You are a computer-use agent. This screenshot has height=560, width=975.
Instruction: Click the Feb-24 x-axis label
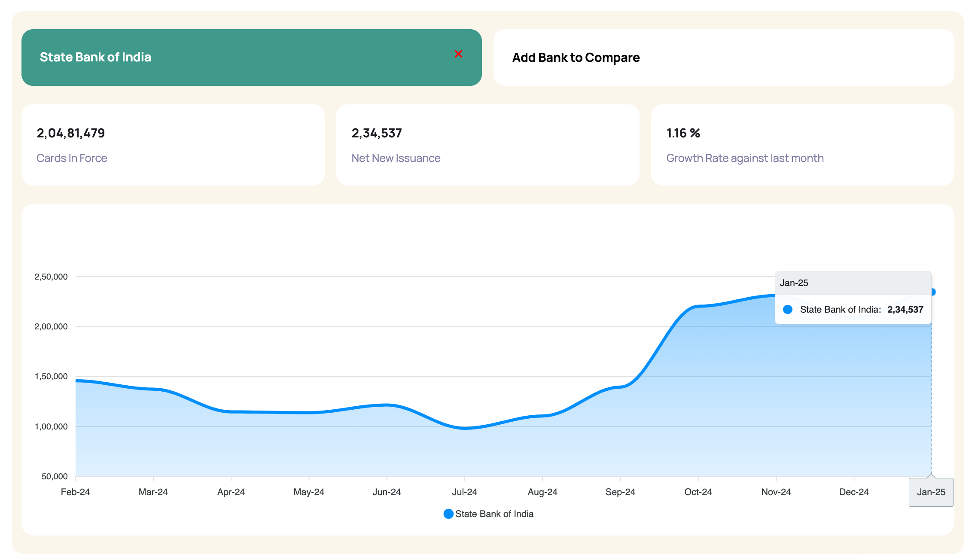coord(75,492)
